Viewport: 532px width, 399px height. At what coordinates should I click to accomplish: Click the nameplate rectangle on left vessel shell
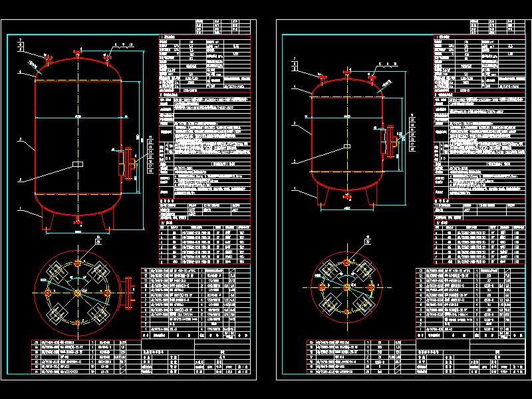[x=78, y=164]
